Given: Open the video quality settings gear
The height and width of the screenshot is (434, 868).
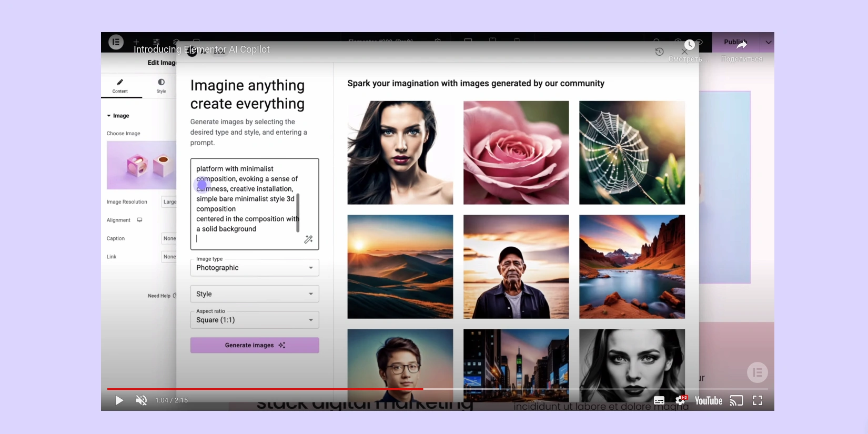Looking at the screenshot, I should click(680, 400).
